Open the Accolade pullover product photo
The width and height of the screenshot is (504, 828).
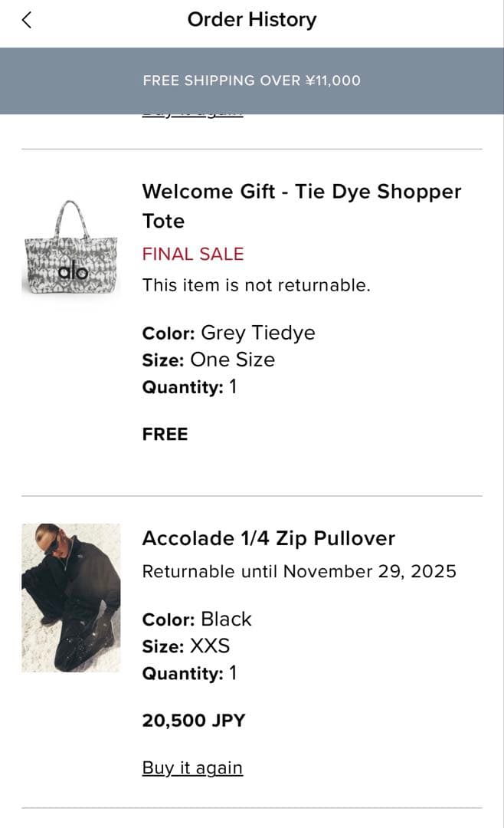[x=70, y=597]
